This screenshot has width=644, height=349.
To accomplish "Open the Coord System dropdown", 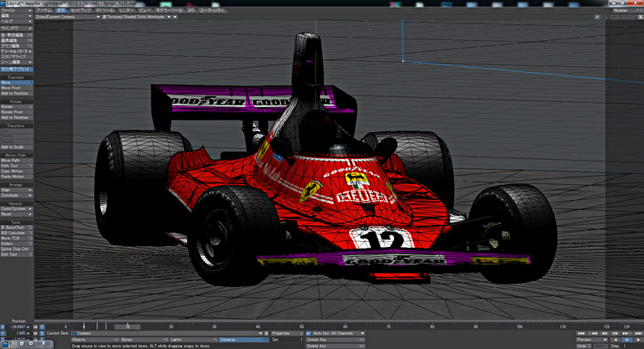I will (x=17, y=209).
